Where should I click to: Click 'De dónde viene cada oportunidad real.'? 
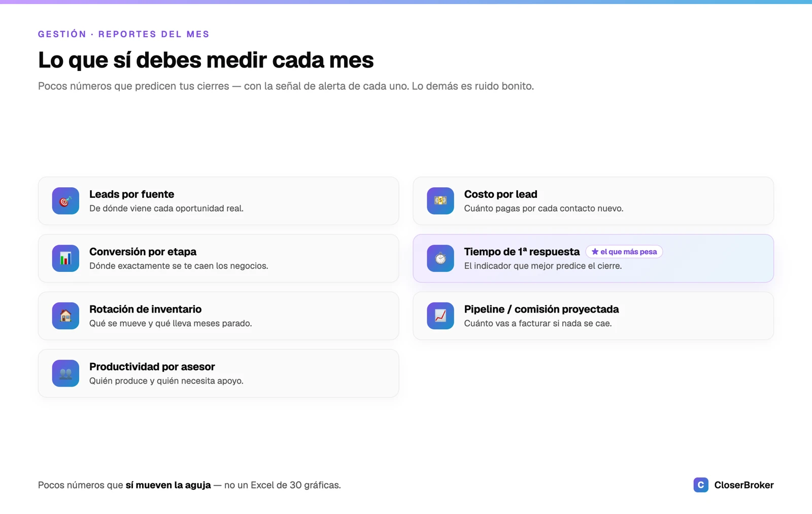pyautogui.click(x=166, y=209)
